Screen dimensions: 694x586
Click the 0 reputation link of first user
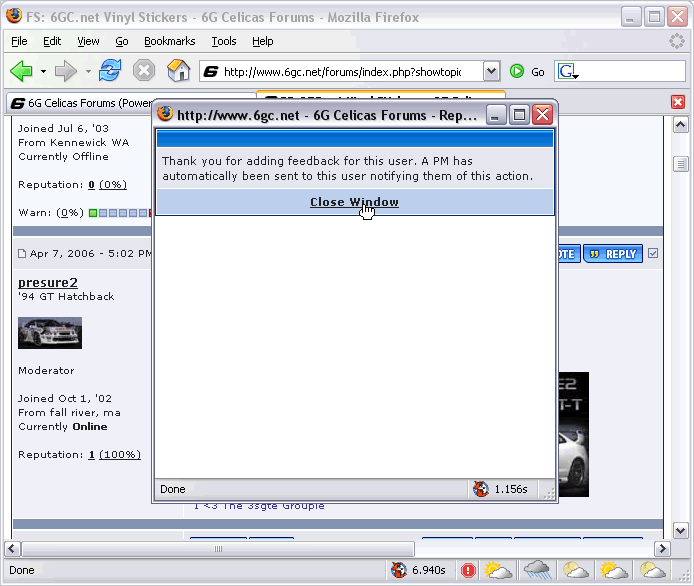coord(91,185)
